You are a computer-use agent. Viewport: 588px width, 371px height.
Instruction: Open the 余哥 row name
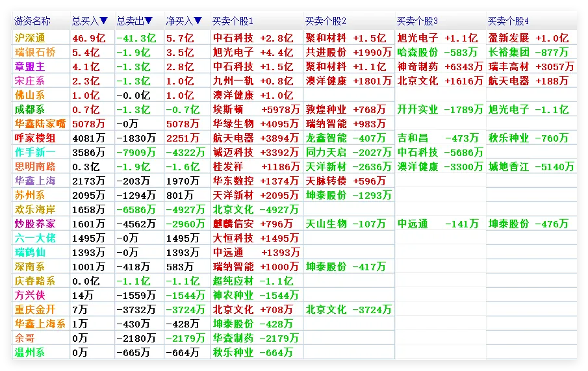click(25, 338)
